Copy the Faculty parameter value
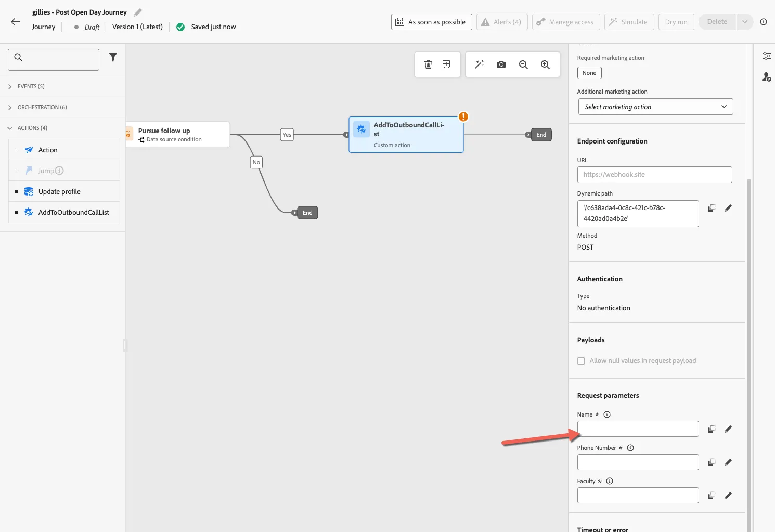 (712, 496)
